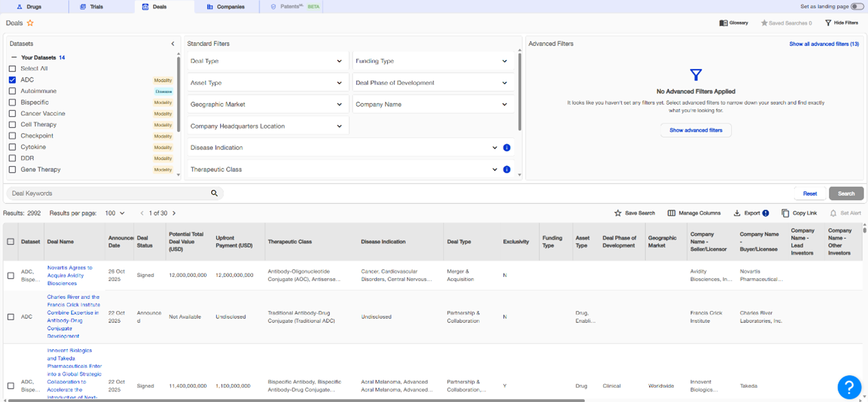The width and height of the screenshot is (868, 402).
Task: Toggle Set as landing page switch
Action: [x=857, y=6]
